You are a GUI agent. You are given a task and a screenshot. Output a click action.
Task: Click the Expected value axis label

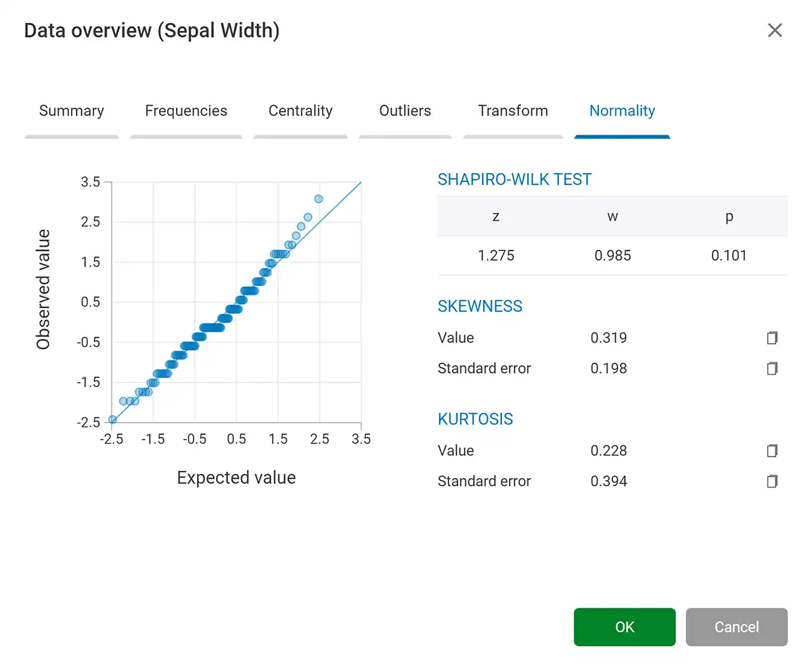pos(236,478)
